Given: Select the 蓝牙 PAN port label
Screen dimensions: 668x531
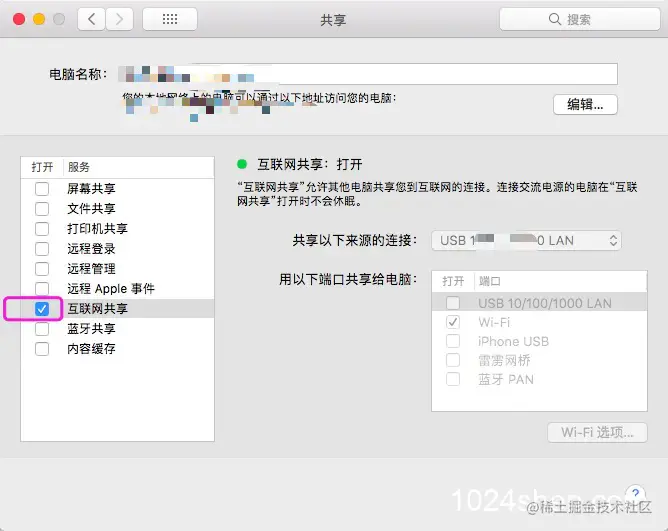Looking at the screenshot, I should tap(505, 379).
